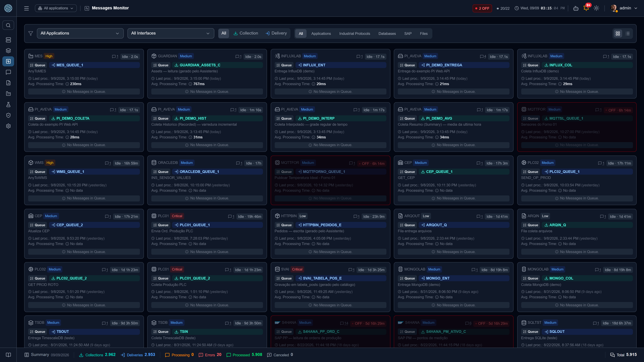Expand the All Applications filter combo box
The width and height of the screenshot is (644, 362).
80,33
